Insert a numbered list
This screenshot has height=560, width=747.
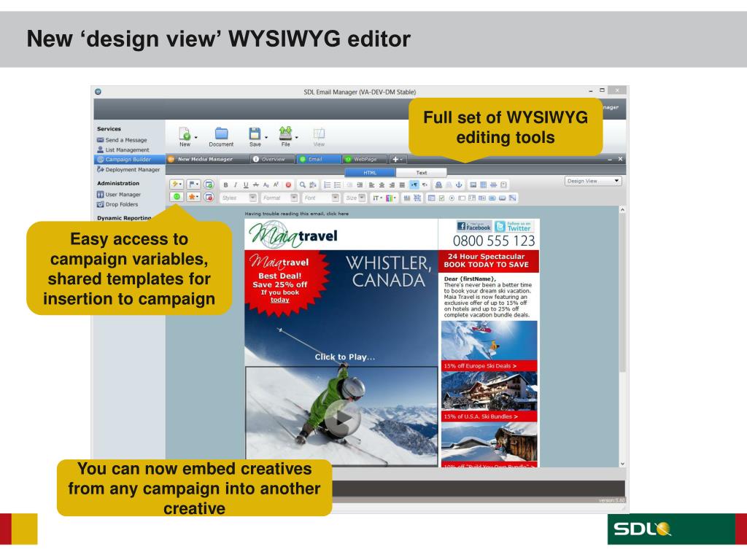[x=328, y=184]
